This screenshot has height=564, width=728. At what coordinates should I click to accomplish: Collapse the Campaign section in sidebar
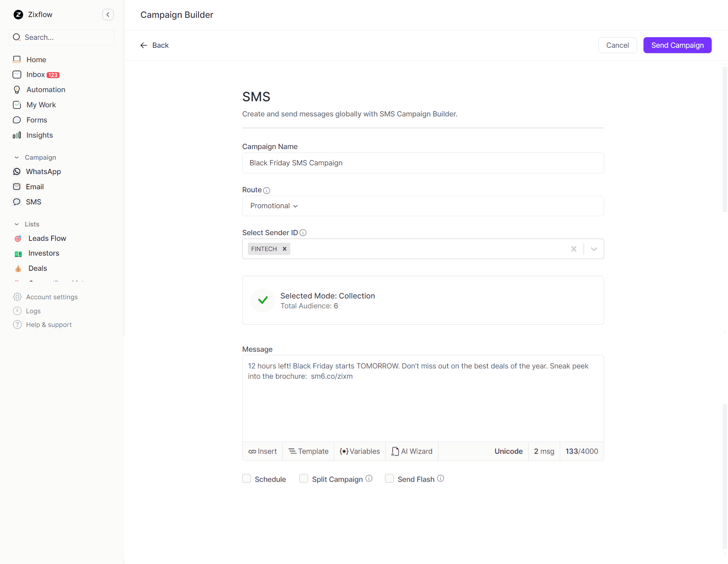(x=17, y=157)
